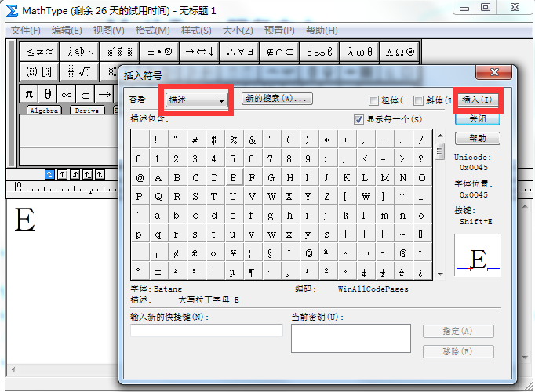Screen dimensions: 535x392
Task: Click the 关闭 button
Action: [478, 119]
